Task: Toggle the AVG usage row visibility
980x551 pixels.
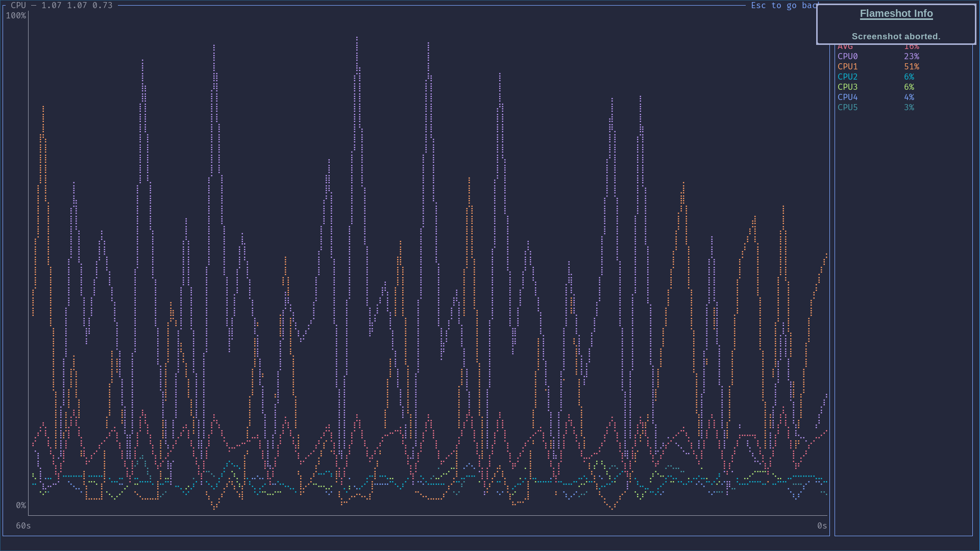Action: (845, 46)
